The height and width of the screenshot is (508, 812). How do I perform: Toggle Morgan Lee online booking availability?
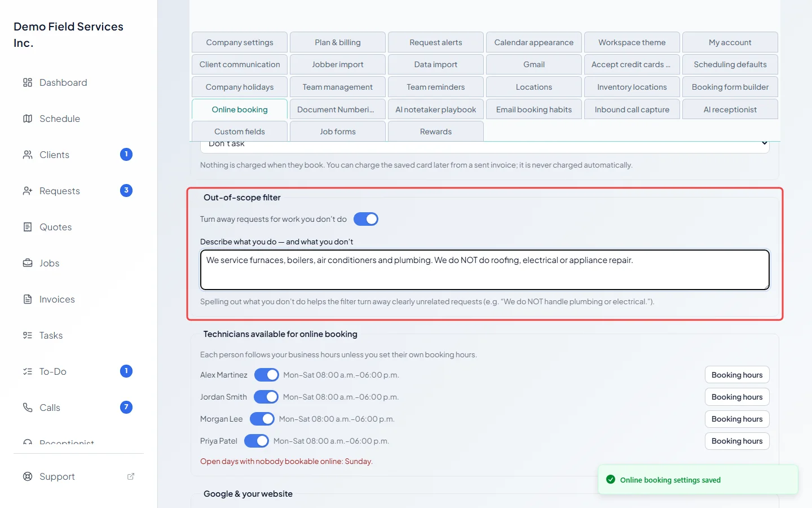pyautogui.click(x=262, y=419)
